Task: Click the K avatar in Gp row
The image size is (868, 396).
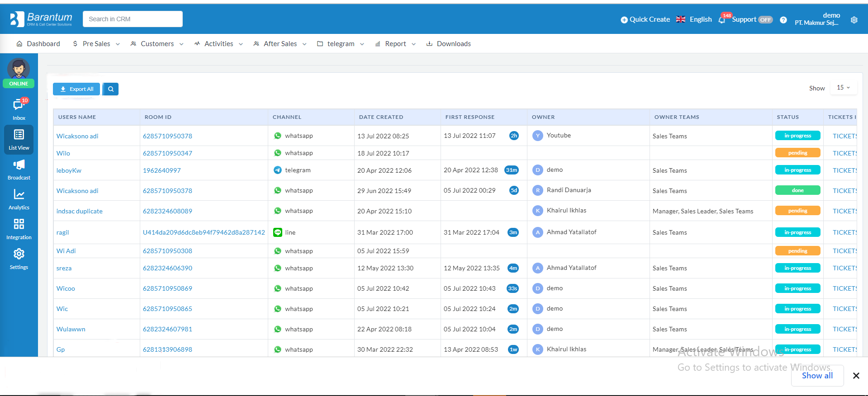Action: (x=537, y=349)
